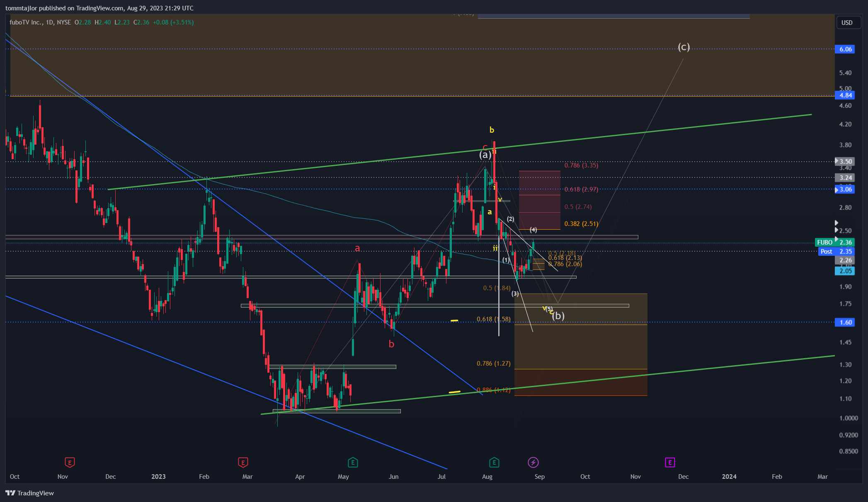This screenshot has width=868, height=502.
Task: Open the tommtajlor published on TradingView.com header
Action: pyautogui.click(x=99, y=8)
